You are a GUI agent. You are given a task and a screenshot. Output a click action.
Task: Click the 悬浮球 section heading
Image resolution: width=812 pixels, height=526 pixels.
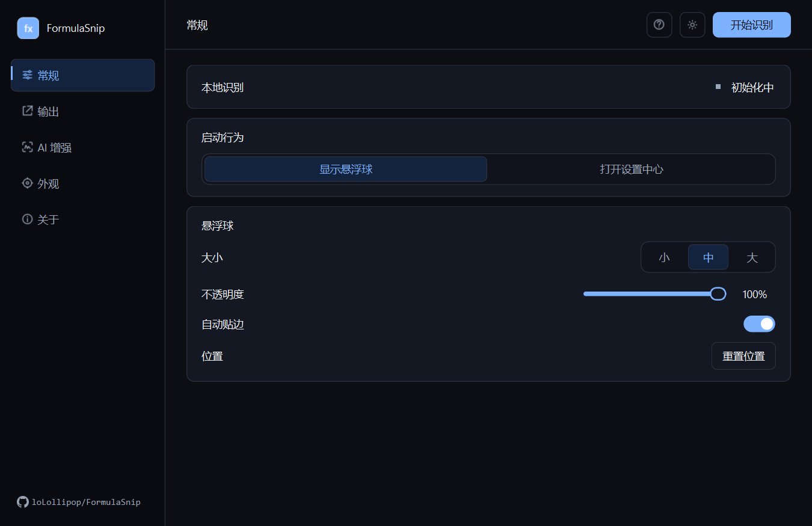pyautogui.click(x=217, y=226)
